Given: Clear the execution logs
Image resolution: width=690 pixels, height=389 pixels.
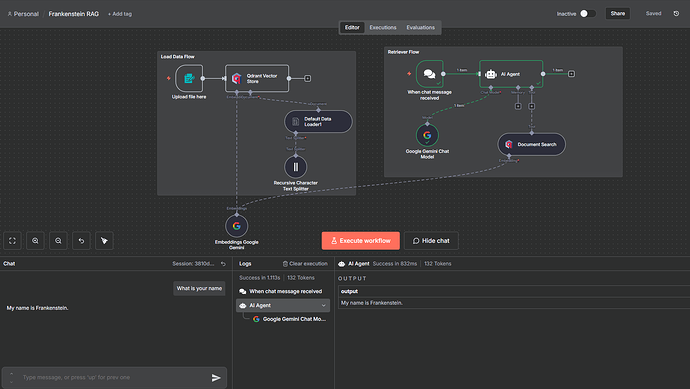Looking at the screenshot, I should point(305,264).
